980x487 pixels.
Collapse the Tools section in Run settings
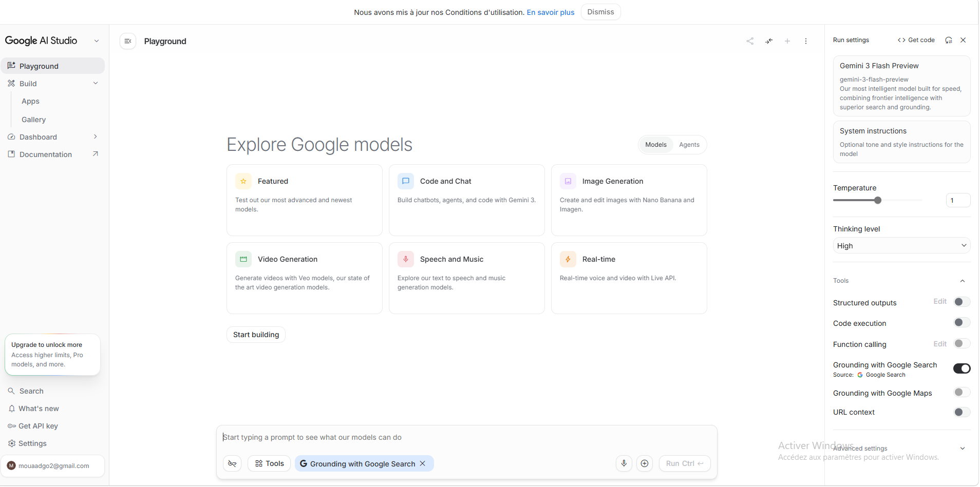click(x=963, y=281)
